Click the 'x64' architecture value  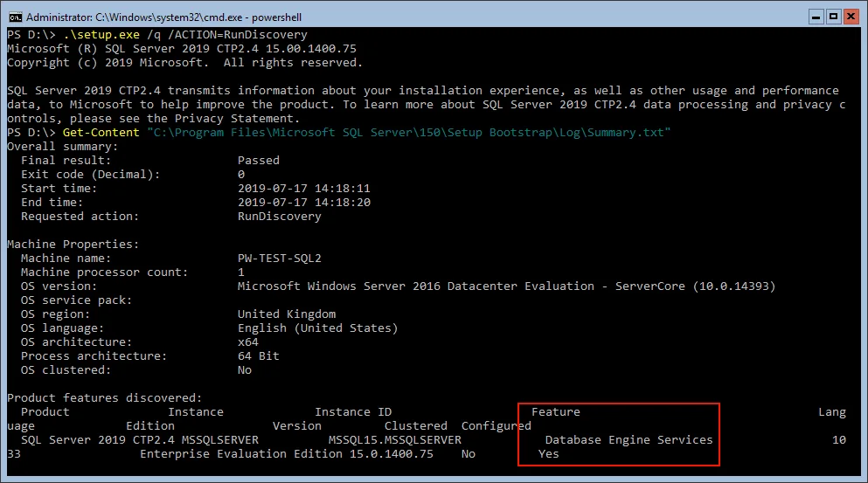tap(248, 342)
